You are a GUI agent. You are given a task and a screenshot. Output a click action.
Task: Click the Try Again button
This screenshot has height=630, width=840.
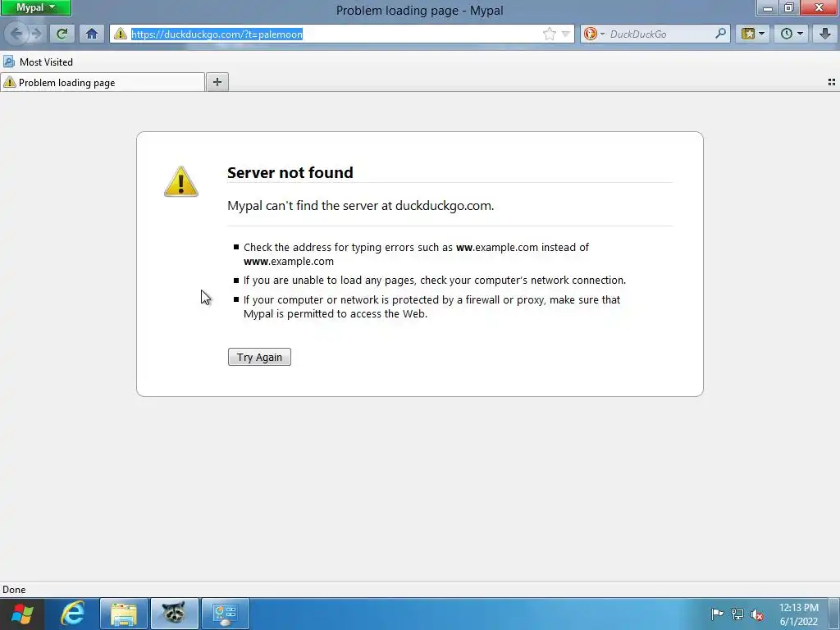click(x=259, y=357)
